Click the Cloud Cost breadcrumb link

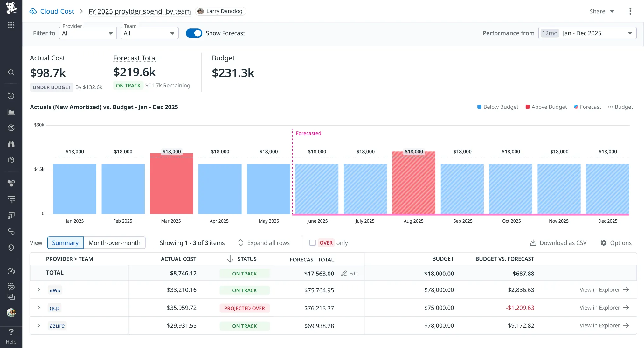[57, 11]
